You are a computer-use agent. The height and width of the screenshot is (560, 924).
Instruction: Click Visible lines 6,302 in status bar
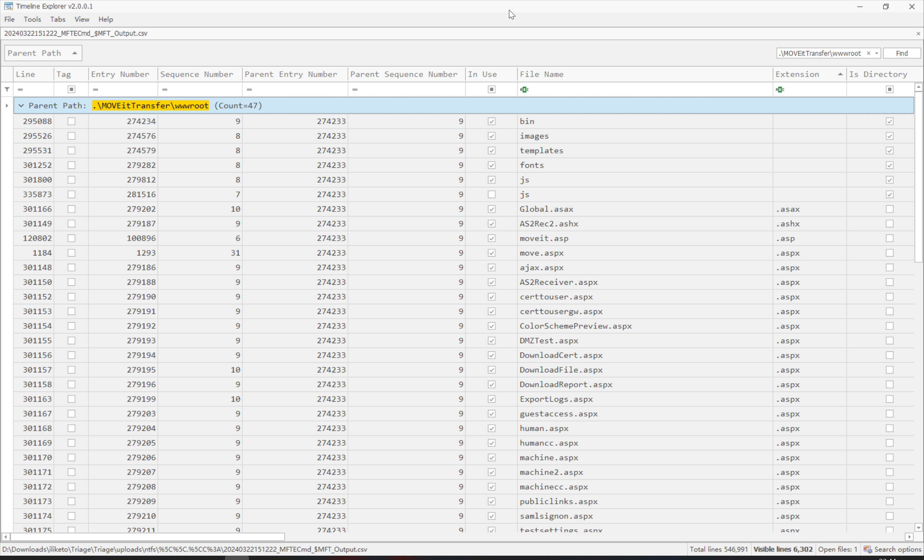pos(783,549)
